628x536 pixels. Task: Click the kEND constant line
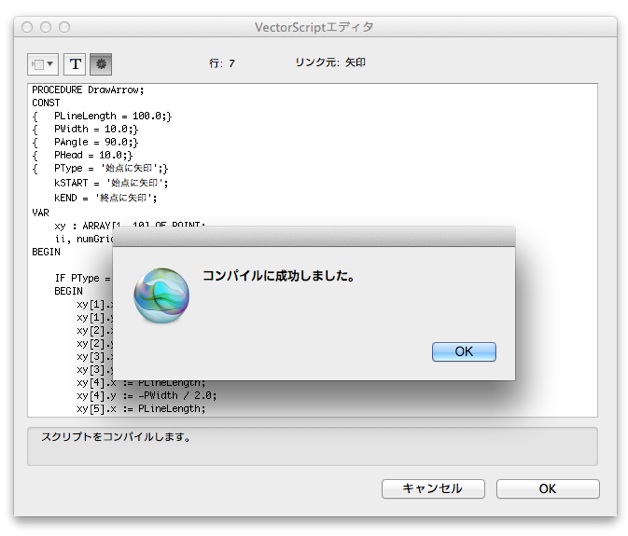(105, 198)
